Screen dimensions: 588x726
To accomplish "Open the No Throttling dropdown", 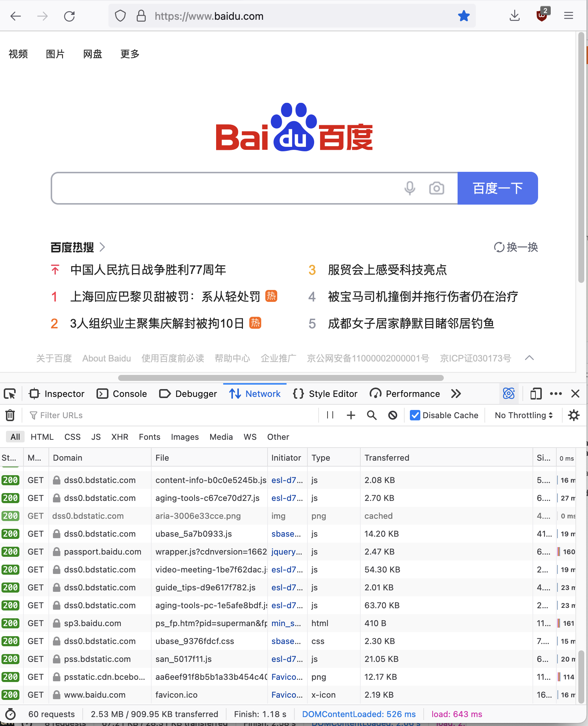I will pos(524,415).
